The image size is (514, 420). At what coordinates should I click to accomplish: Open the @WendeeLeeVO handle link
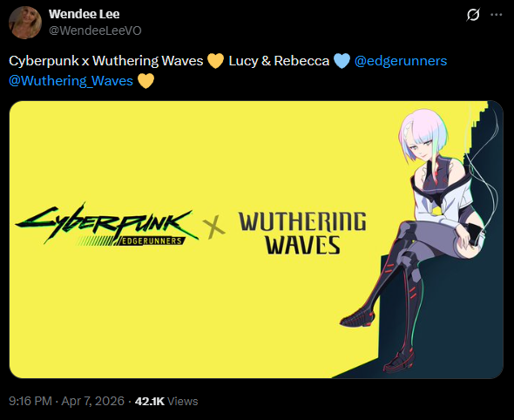tap(95, 30)
